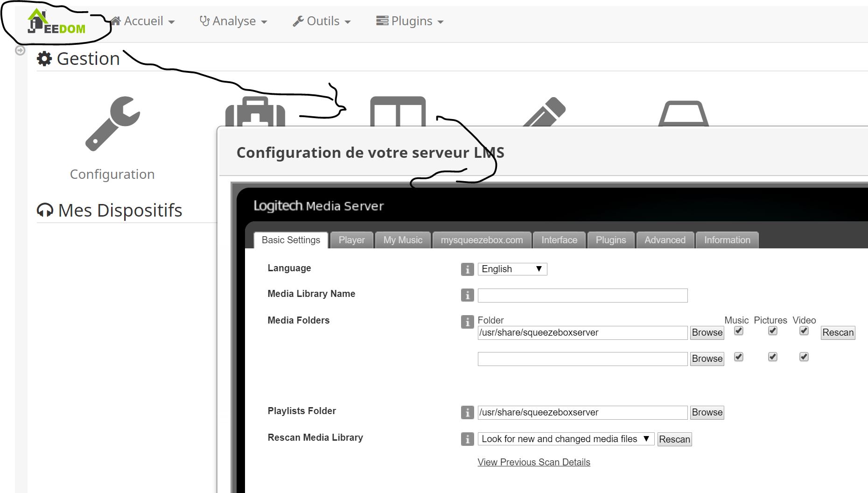868x493 pixels.
Task: Click the Gestion gear icon
Action: [x=44, y=59]
